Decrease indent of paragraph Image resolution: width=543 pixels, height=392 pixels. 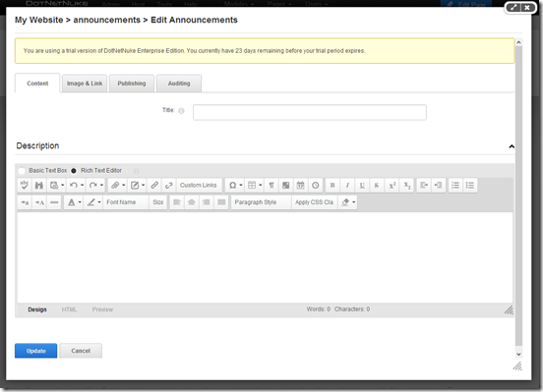click(439, 185)
